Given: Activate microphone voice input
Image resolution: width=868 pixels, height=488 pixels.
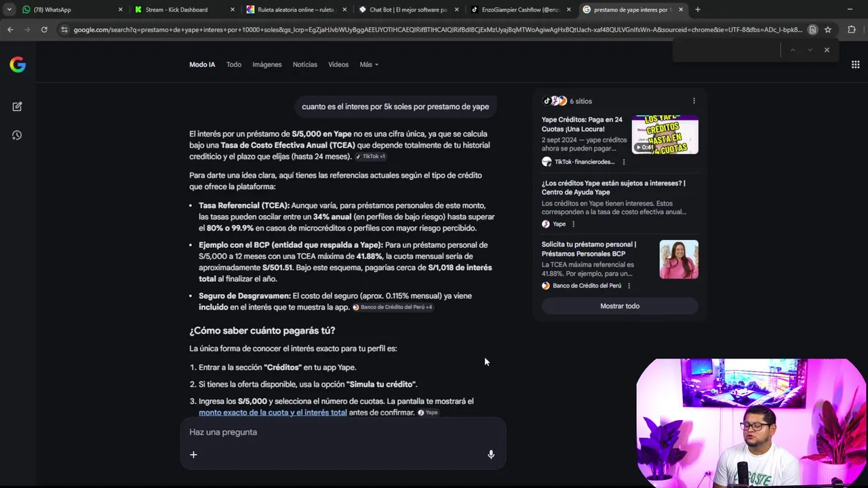Looking at the screenshot, I should (491, 455).
